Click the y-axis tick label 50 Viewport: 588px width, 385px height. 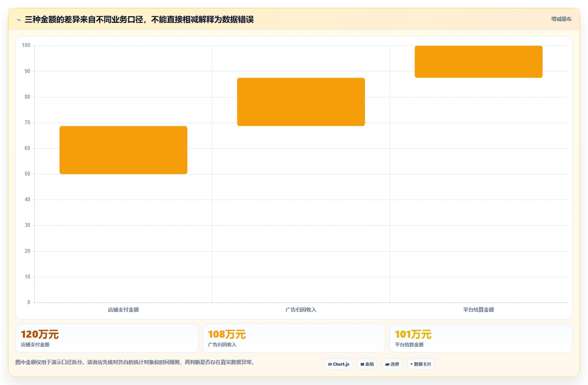pyautogui.click(x=27, y=174)
